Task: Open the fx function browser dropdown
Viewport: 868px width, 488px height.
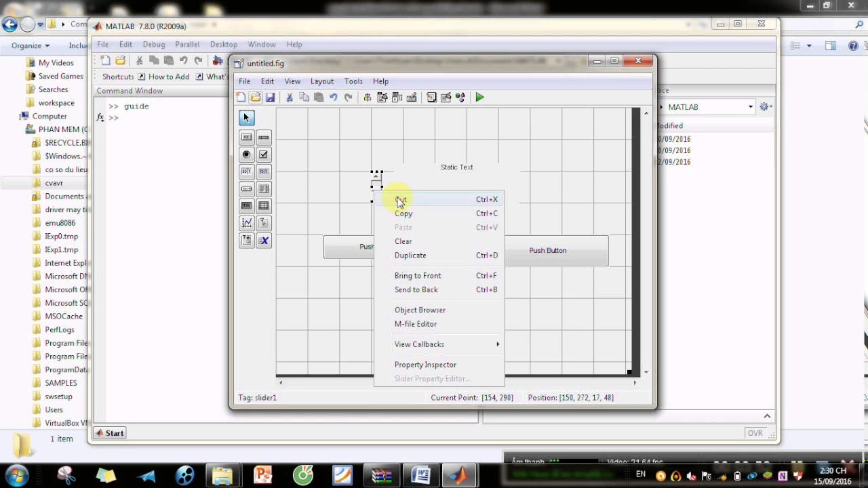Action: pos(100,117)
